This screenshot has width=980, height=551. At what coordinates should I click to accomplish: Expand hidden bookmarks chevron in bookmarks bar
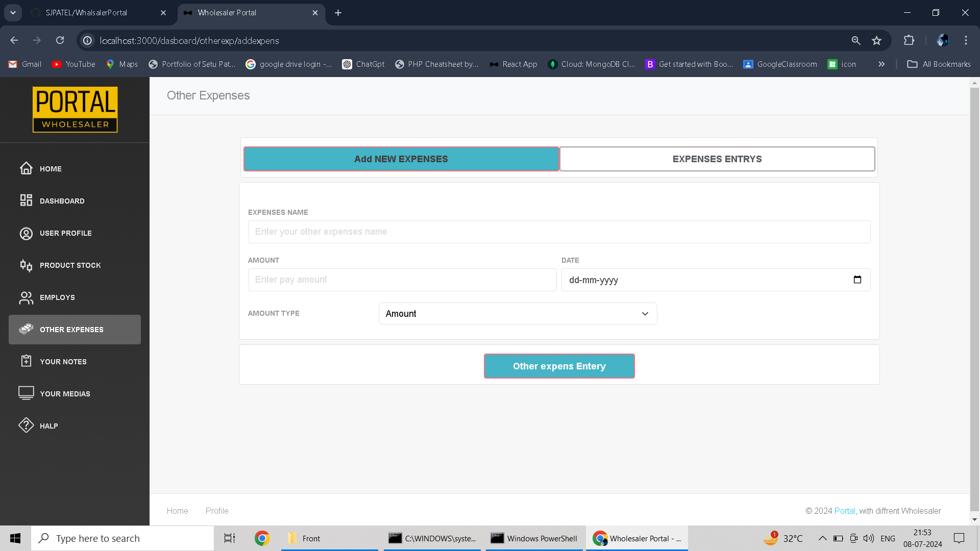[x=881, y=64]
